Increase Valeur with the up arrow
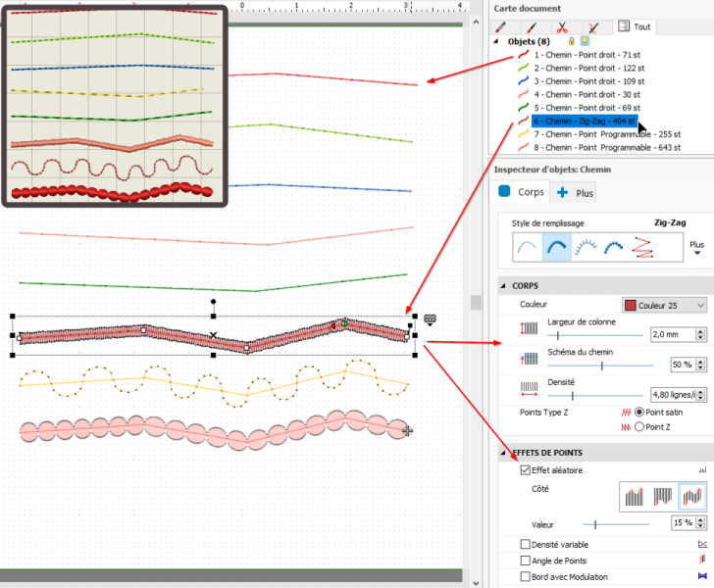 pyautogui.click(x=701, y=519)
